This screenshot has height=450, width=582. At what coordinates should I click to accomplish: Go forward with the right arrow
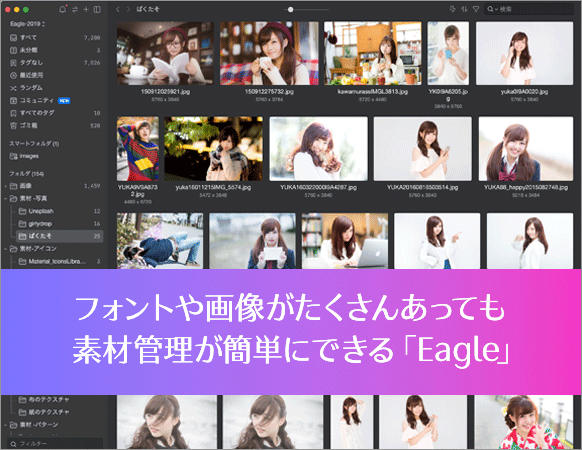point(128,9)
